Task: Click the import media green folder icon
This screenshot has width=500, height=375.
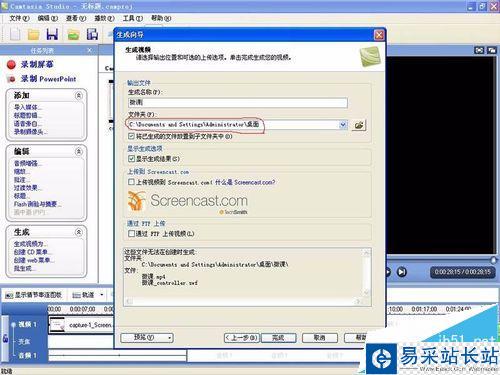Action: point(73,35)
